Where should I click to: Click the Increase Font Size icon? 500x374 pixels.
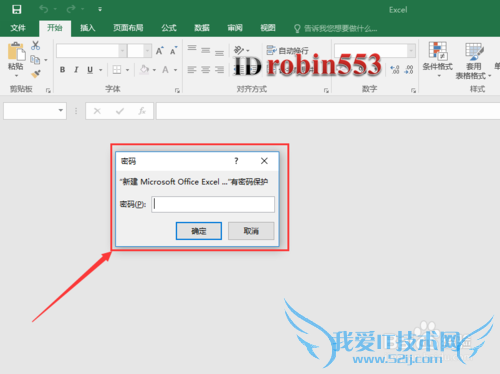pos(160,51)
